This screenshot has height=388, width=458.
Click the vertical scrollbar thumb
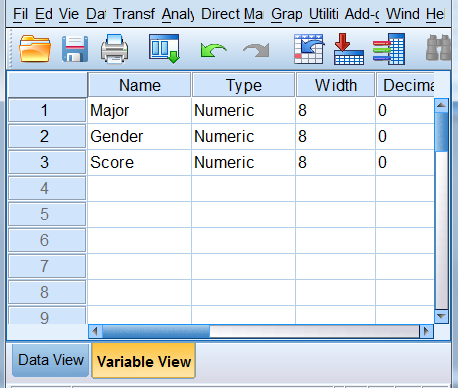coord(441,132)
